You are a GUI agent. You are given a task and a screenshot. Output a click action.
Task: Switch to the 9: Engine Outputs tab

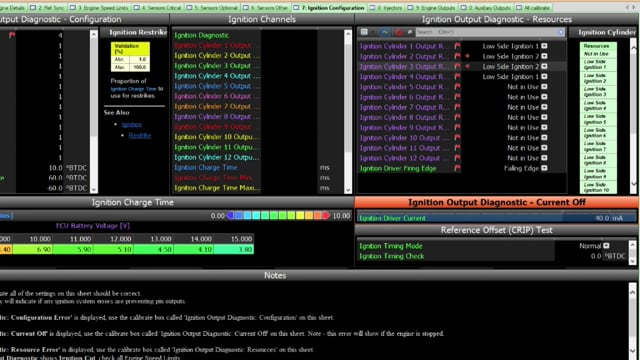pos(432,8)
